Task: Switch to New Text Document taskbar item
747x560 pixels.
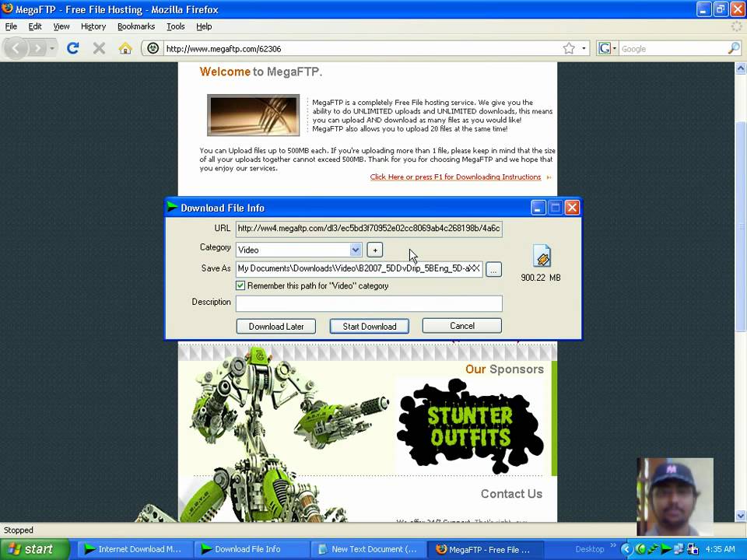Action: pos(366,549)
